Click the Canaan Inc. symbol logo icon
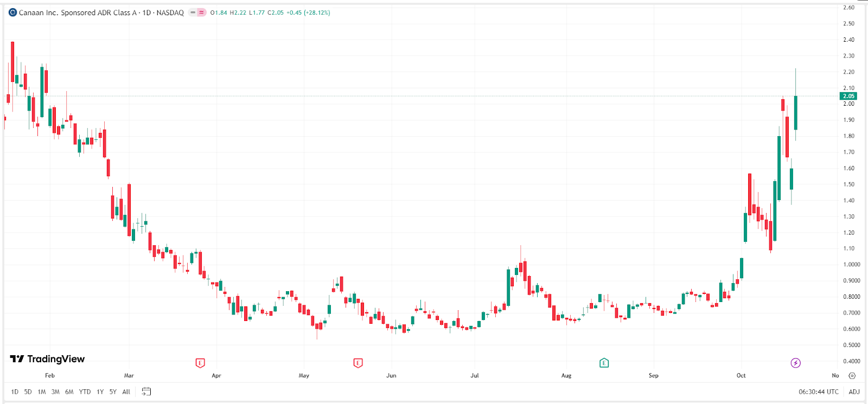The image size is (868, 404). 13,12
